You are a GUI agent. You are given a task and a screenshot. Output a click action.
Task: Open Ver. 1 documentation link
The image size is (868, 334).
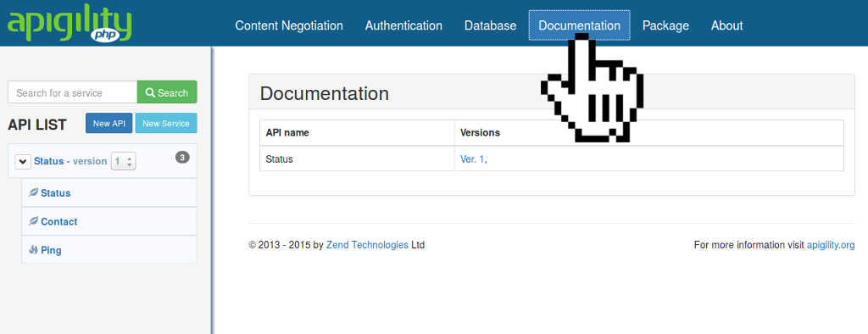click(x=472, y=159)
